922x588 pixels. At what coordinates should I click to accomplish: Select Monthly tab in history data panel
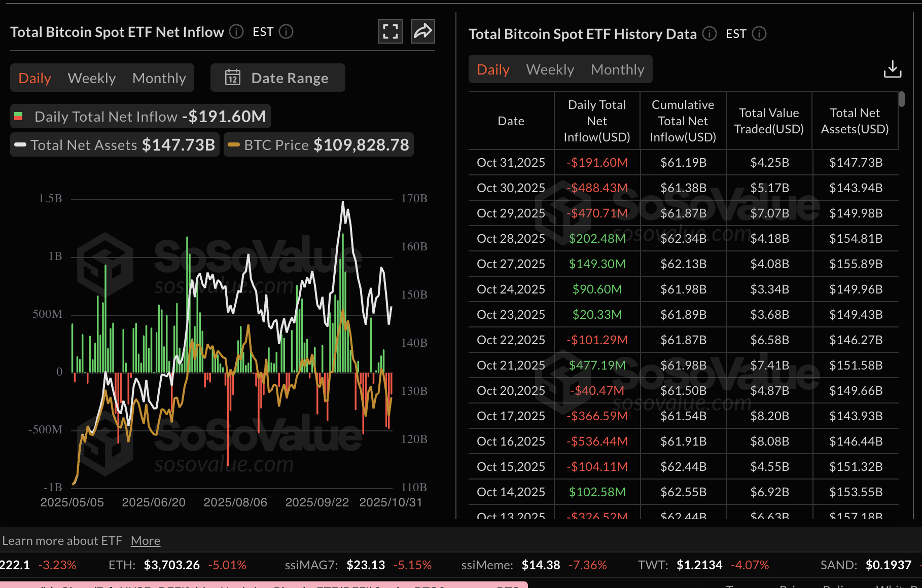617,69
